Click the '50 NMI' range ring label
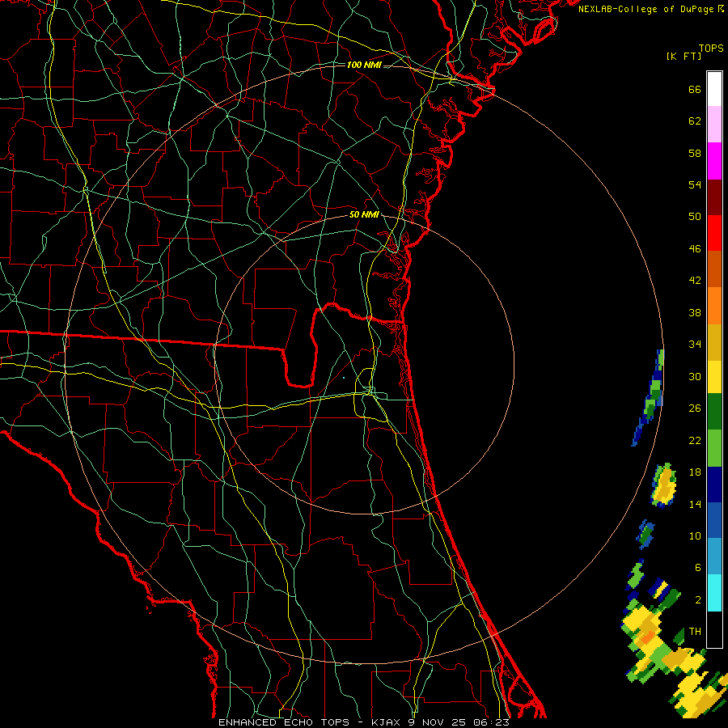This screenshot has width=728, height=728. pos(364,214)
